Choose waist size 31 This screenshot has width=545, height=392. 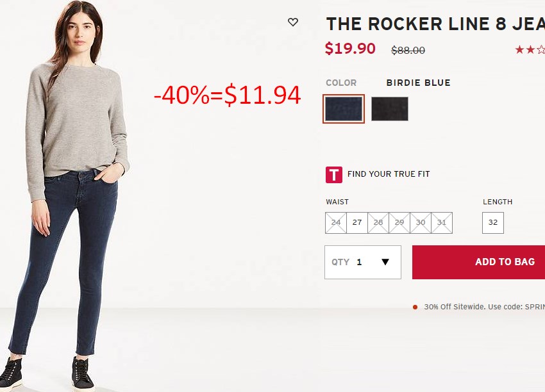[x=442, y=222]
